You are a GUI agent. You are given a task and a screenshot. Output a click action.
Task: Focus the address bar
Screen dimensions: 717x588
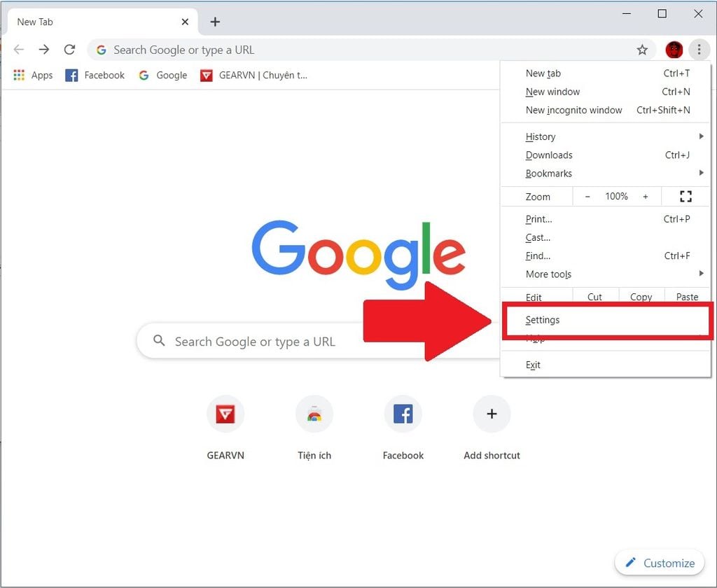[x=373, y=50]
